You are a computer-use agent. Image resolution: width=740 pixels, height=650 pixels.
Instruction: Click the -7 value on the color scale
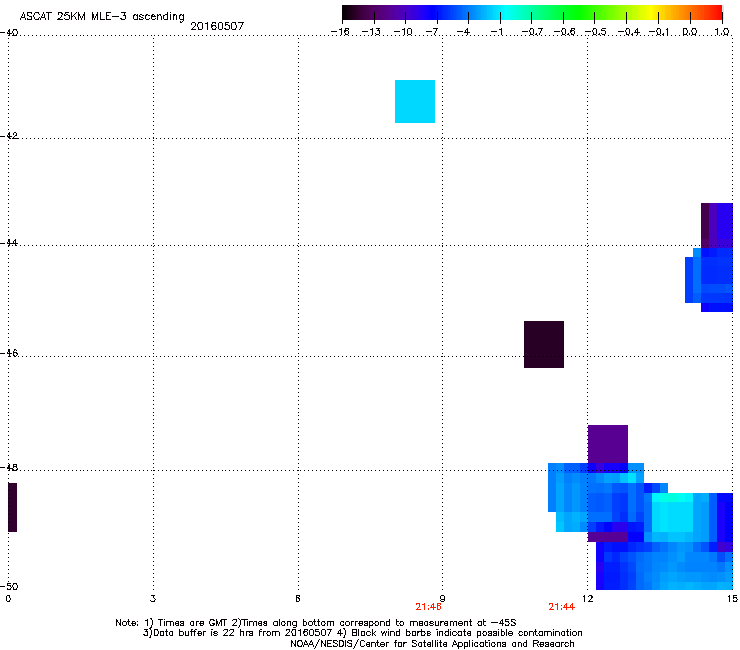[x=432, y=32]
